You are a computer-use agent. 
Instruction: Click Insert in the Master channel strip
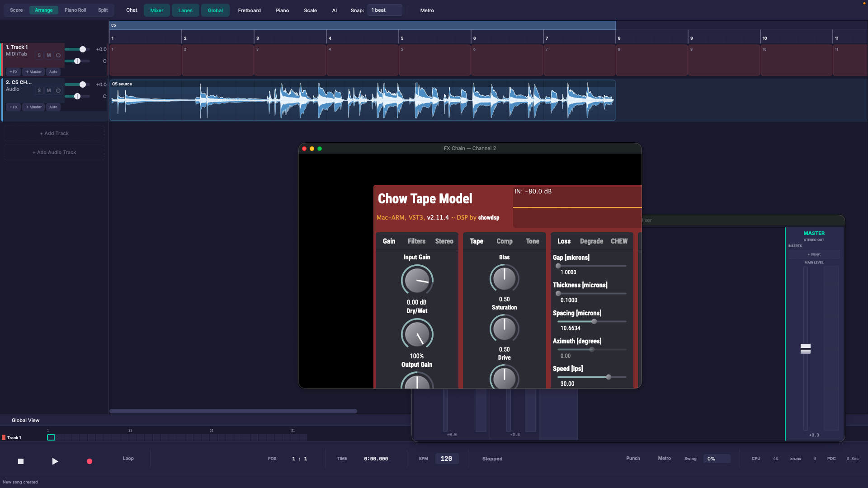tap(814, 254)
